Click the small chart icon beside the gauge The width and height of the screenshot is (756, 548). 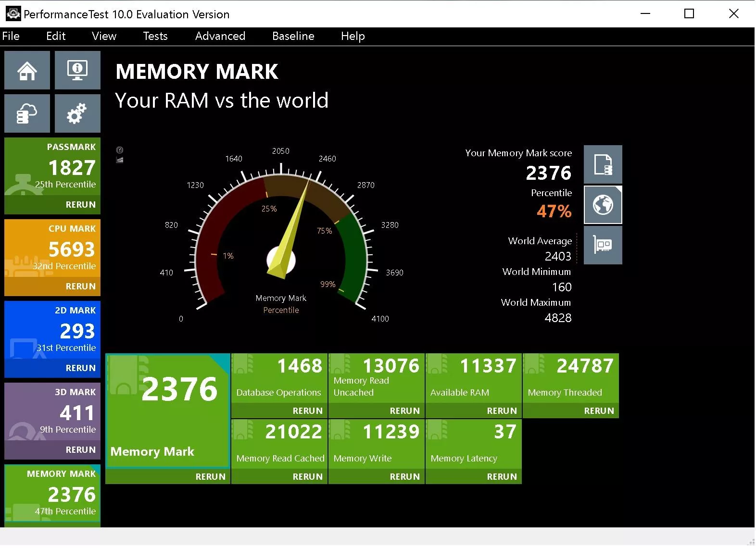click(120, 160)
